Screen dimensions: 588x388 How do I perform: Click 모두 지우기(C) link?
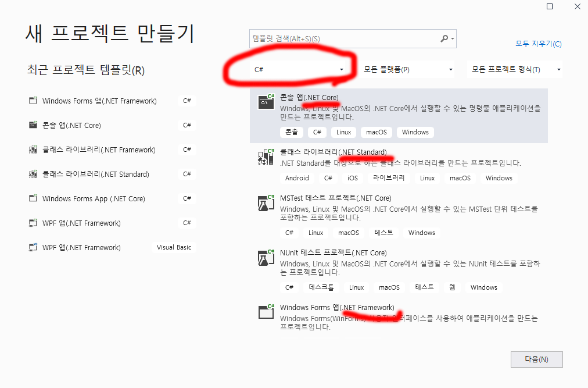(x=539, y=44)
